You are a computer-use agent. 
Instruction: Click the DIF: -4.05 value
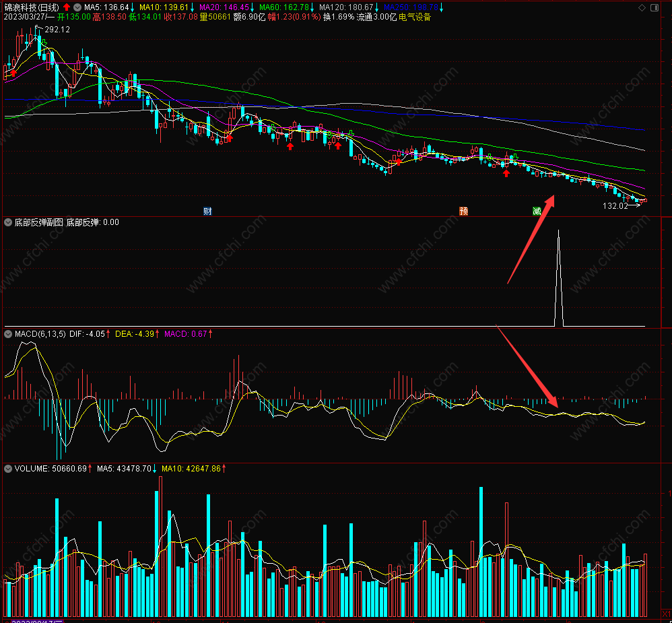click(x=87, y=333)
